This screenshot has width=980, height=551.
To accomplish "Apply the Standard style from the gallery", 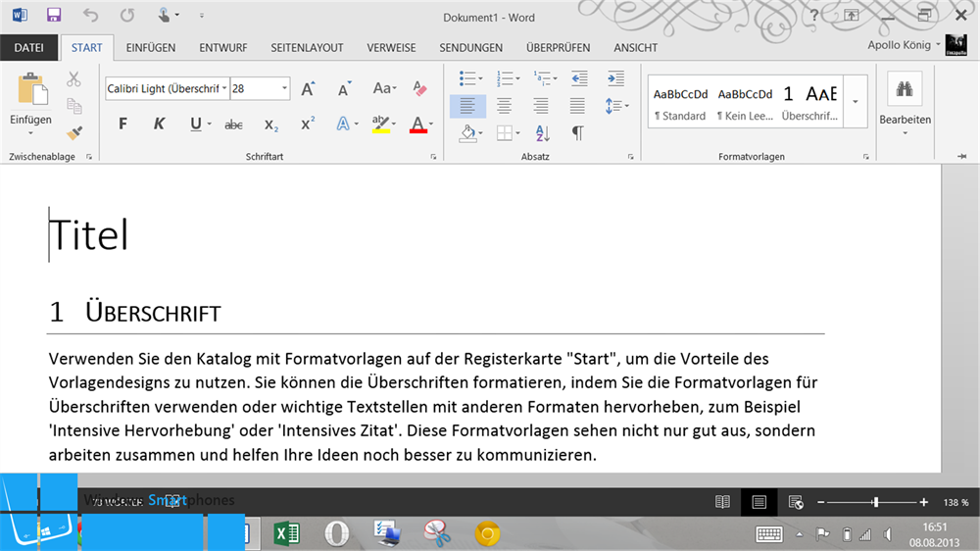I will click(x=680, y=103).
